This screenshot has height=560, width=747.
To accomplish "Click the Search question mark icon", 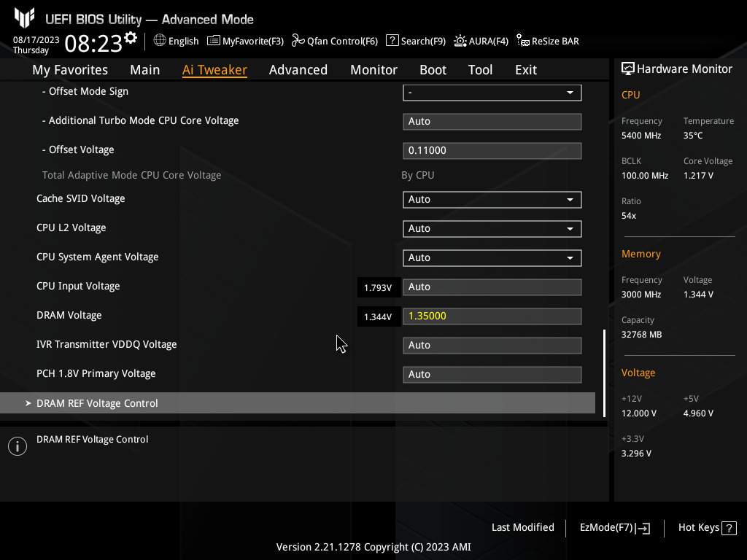I will point(392,41).
